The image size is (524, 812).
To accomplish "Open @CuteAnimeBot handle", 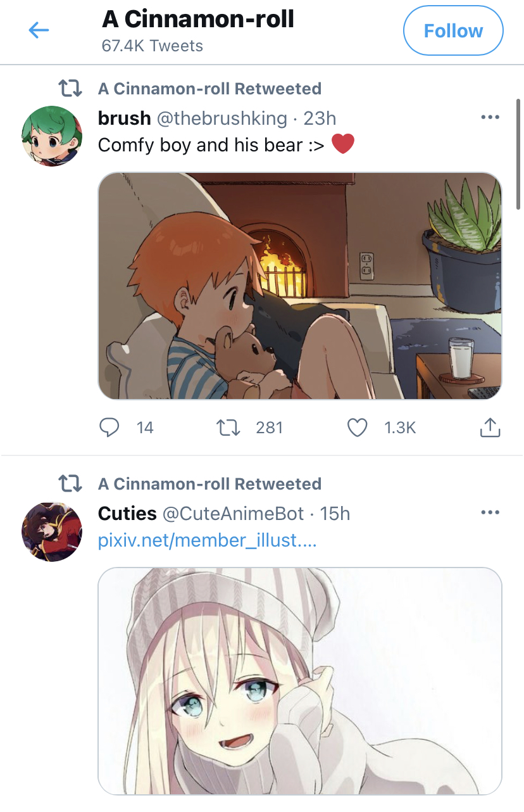I will [x=234, y=513].
